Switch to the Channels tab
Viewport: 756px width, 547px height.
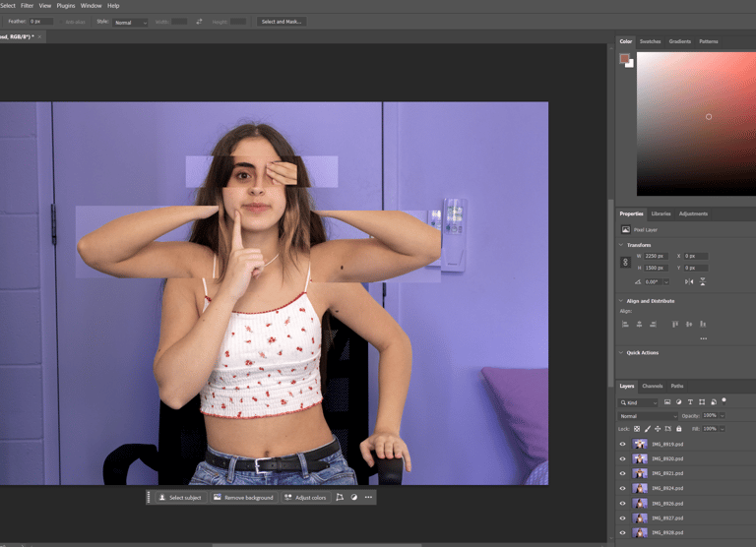click(653, 386)
